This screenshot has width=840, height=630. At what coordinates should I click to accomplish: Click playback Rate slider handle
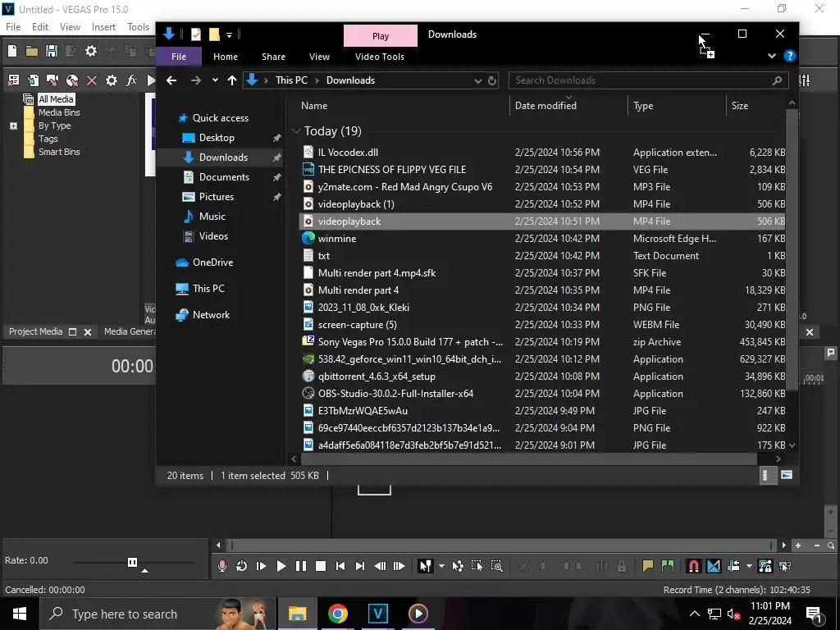(x=132, y=562)
